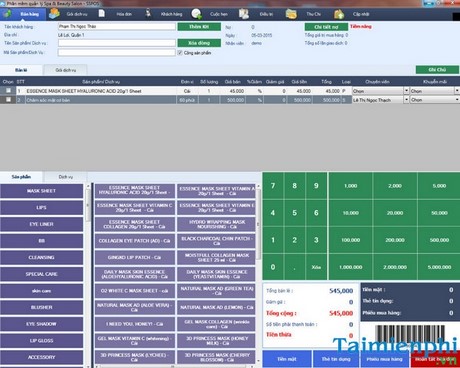Toggle the Cộng sản phẩm checkbox
This screenshot has width=460, height=368.
point(180,53)
